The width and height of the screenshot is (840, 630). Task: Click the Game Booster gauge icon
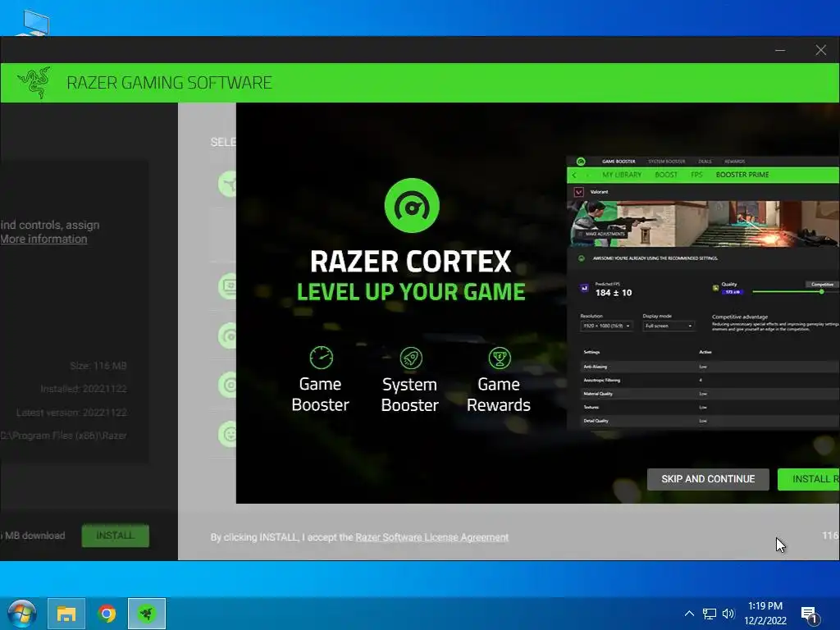321,358
